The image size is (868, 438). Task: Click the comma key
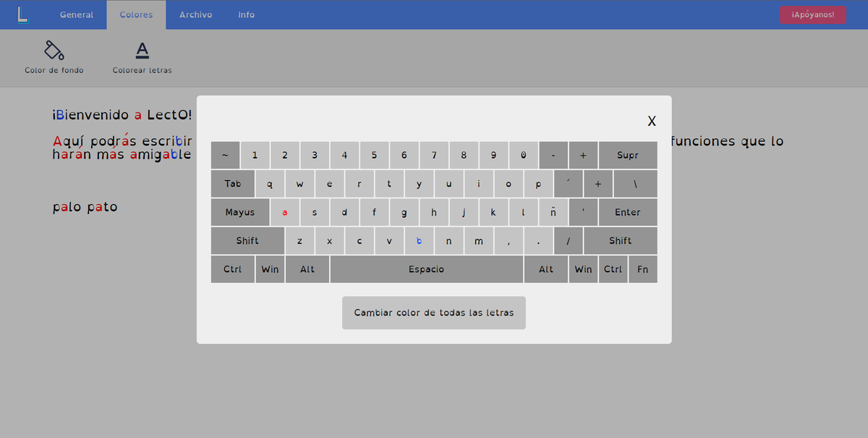(x=509, y=240)
